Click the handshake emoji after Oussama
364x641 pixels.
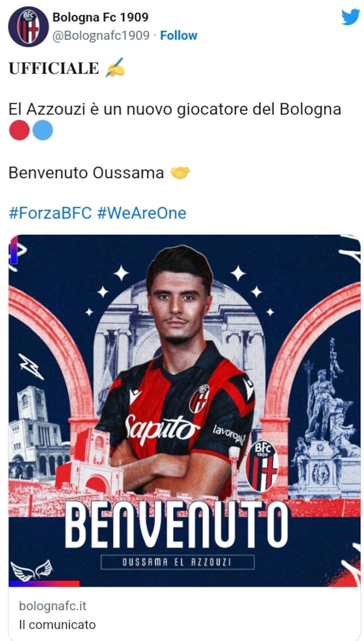click(180, 173)
